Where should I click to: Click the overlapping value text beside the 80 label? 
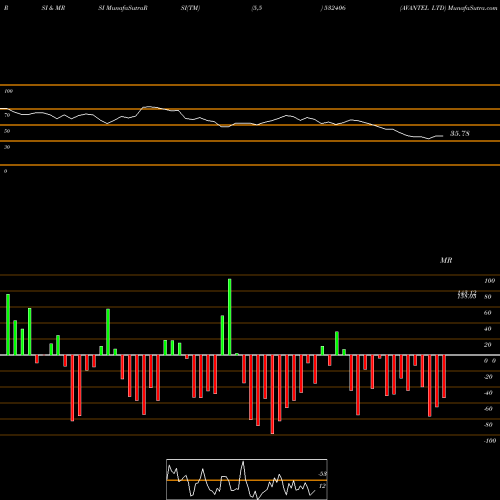point(467,295)
